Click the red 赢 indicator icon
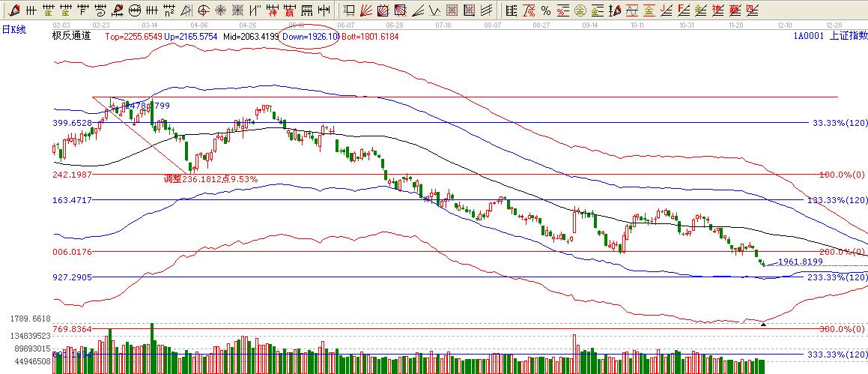Viewport: 868px width, 374px height. (288, 10)
